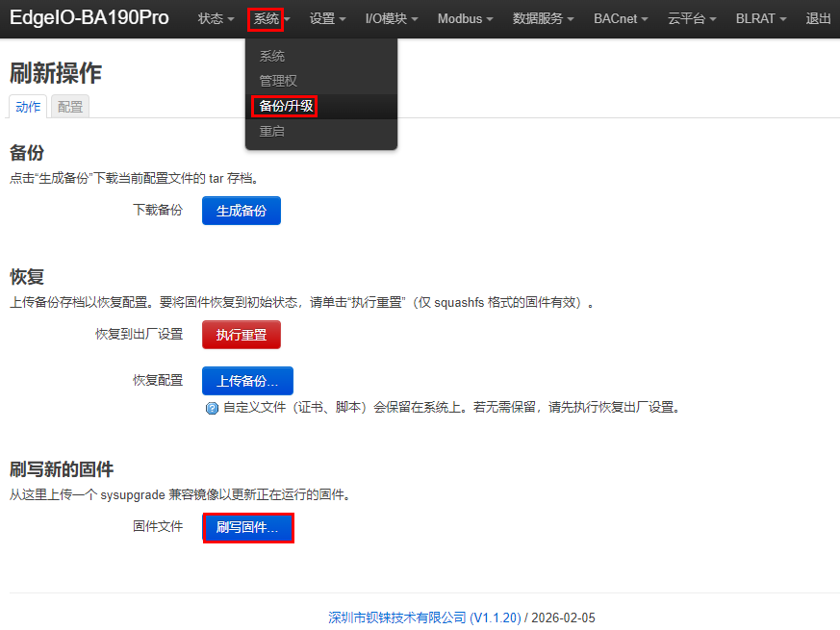This screenshot has height=630, width=840.
Task: Expand the 数据服务 dropdown
Action: [x=544, y=18]
